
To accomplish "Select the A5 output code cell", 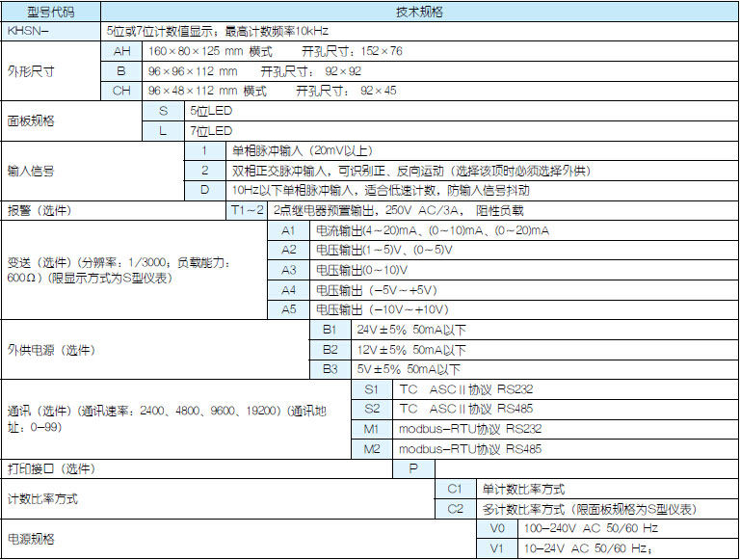I will tap(289, 309).
